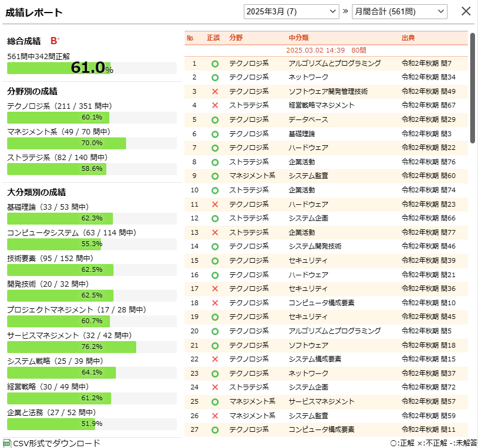Click the テクノロジ系 60.1% progress bar
This screenshot has height=448, width=478.
(x=92, y=118)
